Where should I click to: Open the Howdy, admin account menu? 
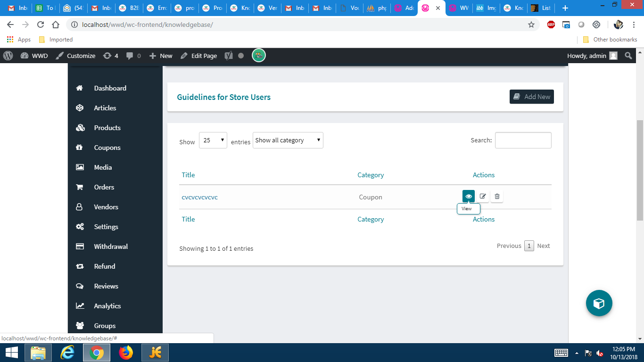coord(592,56)
